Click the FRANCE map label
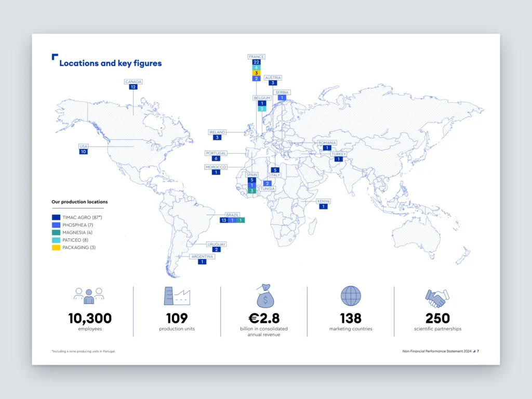 click(256, 57)
